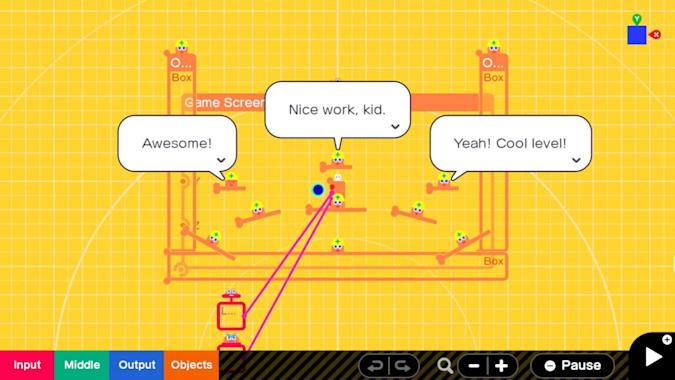Open the Input nodon tab
675x380 pixels.
(27, 365)
